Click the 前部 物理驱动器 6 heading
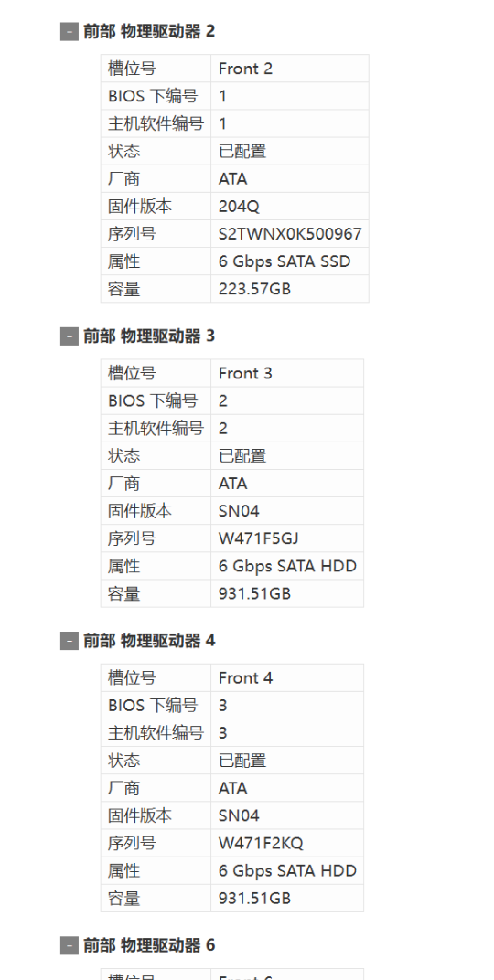The width and height of the screenshot is (494, 980). tap(149, 945)
